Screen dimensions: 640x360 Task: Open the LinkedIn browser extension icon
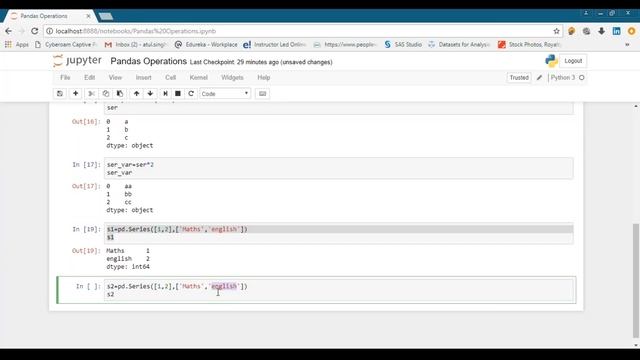(x=616, y=31)
